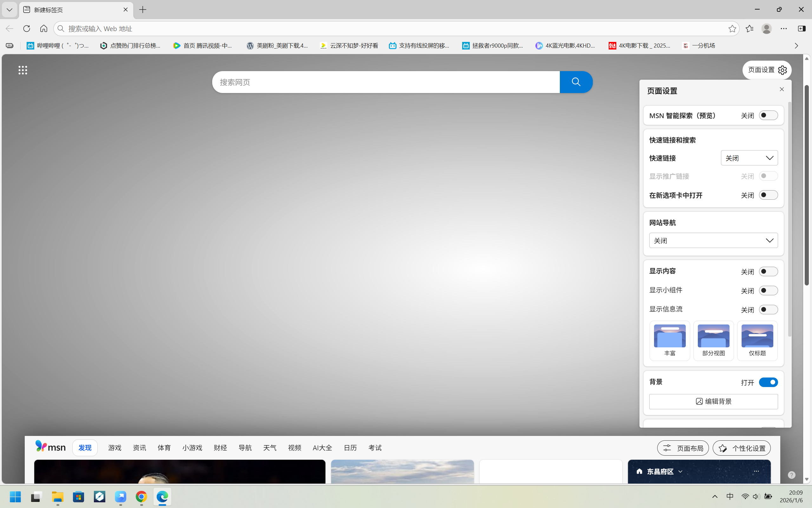Open the tab actions dropdown arrow
Viewport: 812px width, 508px height.
pos(10,10)
